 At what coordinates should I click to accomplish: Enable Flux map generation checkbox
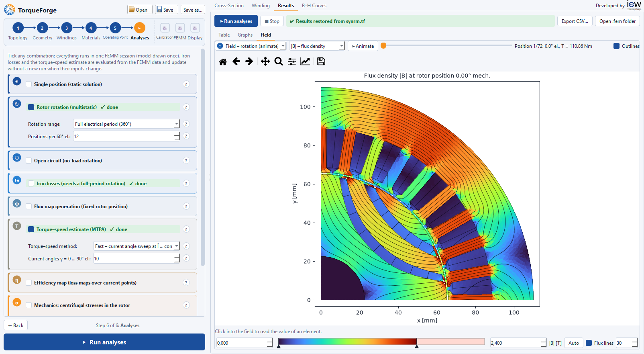(29, 207)
